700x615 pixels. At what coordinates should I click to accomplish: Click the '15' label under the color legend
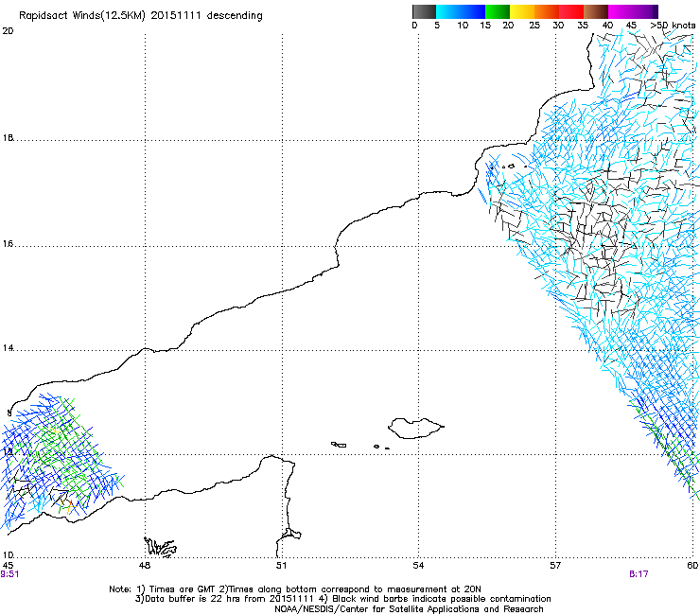tap(485, 26)
